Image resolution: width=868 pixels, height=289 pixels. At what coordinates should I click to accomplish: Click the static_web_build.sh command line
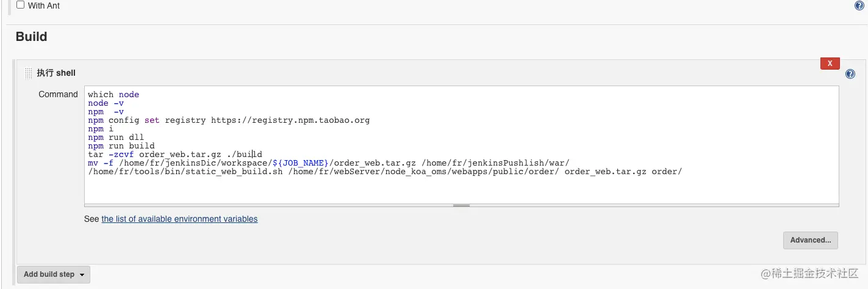pos(384,172)
